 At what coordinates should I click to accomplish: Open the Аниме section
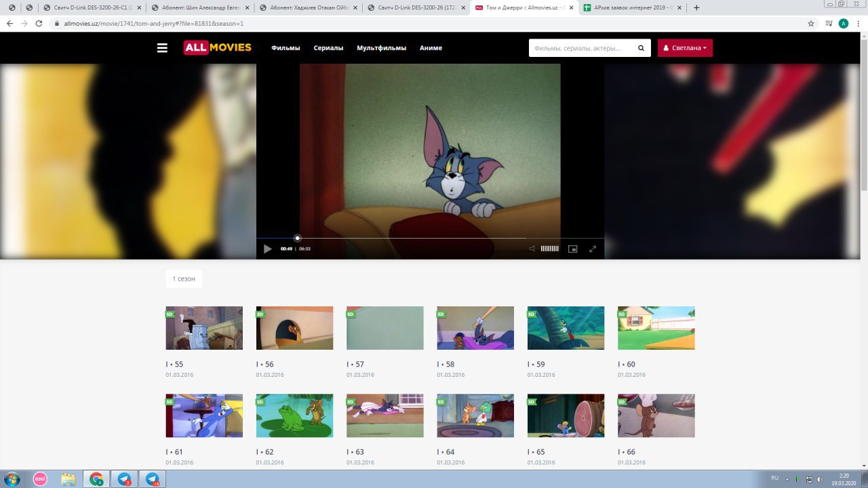(x=431, y=48)
